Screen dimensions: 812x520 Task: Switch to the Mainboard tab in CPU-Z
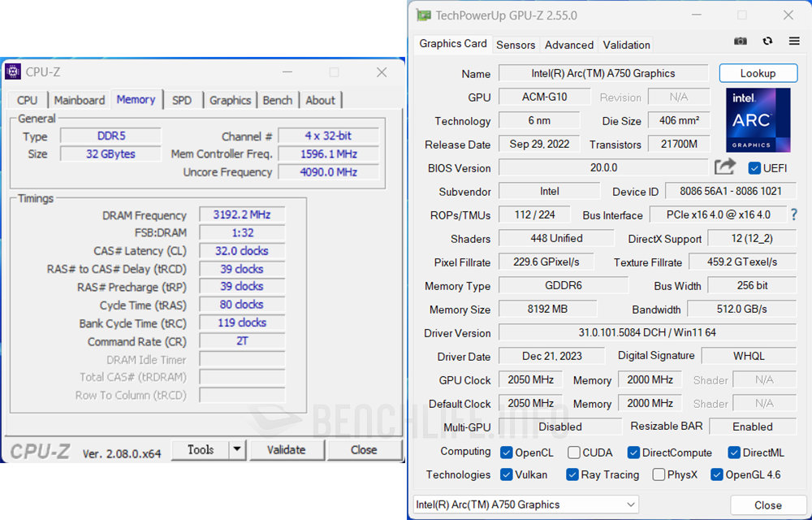point(80,100)
